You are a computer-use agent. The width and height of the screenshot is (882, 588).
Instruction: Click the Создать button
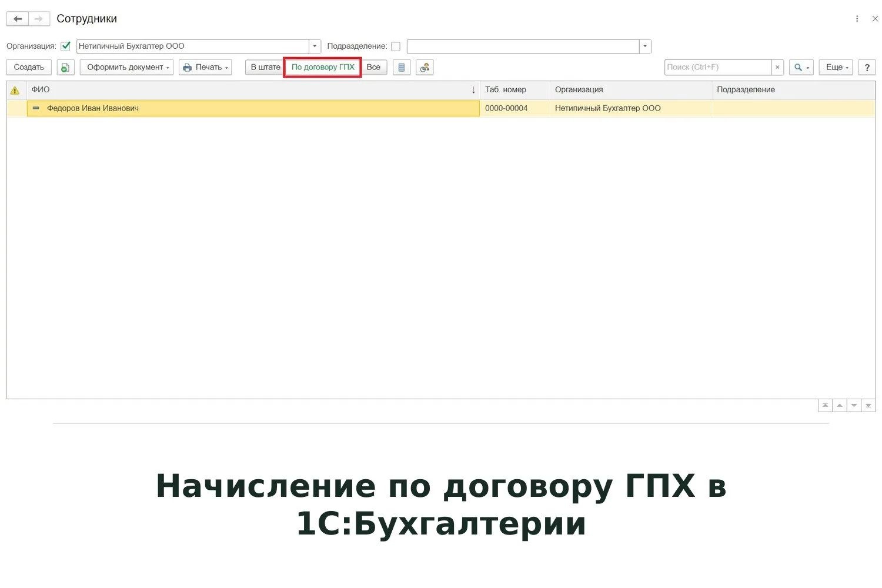[29, 68]
